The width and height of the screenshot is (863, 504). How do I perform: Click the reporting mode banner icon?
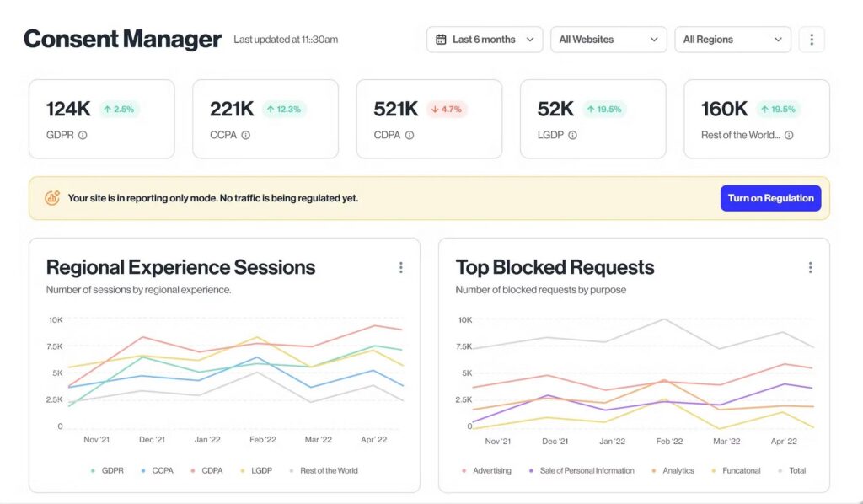coord(52,197)
